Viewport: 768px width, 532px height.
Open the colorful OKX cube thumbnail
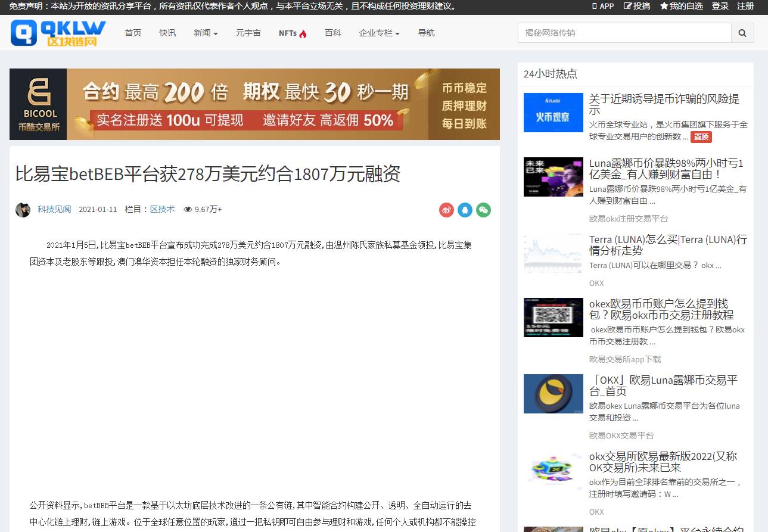coord(554,470)
